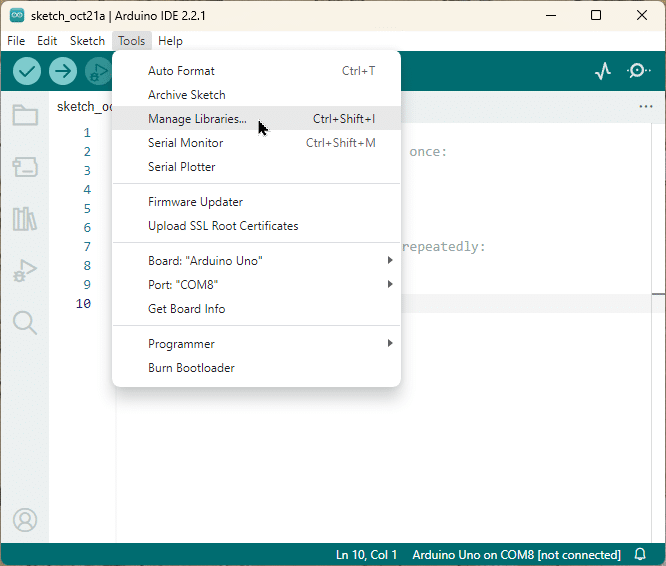This screenshot has width=666, height=566.
Task: Select Burn Bootloader menu entry
Action: click(257, 368)
